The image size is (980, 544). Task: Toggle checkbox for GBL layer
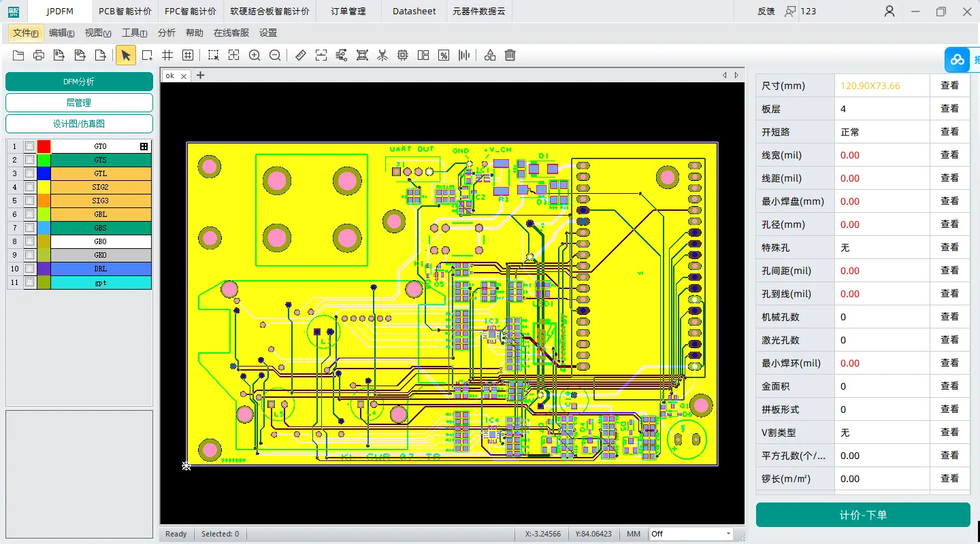[x=29, y=214]
